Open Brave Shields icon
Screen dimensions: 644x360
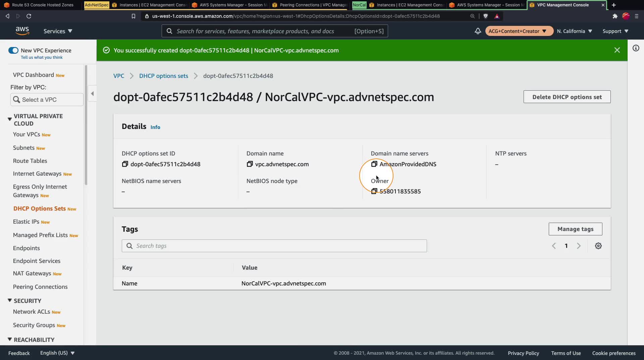(485, 16)
